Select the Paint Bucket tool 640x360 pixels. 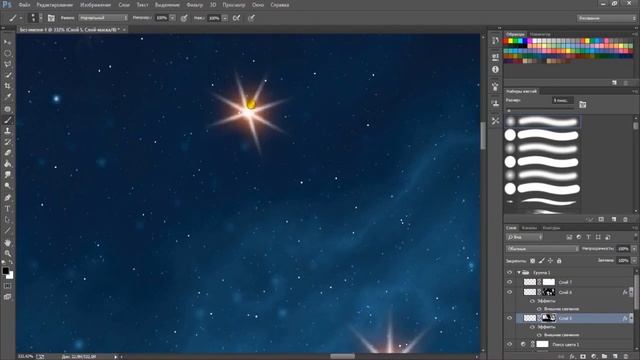(x=7, y=164)
